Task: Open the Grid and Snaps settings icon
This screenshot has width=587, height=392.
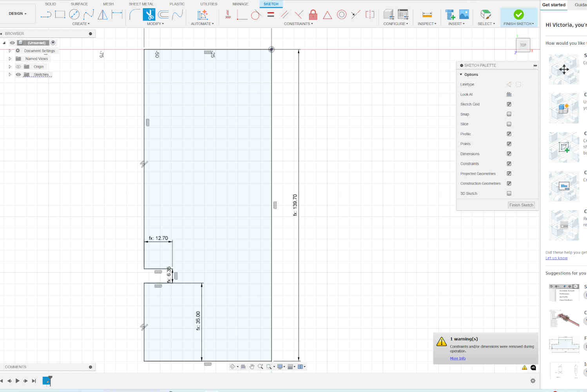Action: tap(290, 367)
